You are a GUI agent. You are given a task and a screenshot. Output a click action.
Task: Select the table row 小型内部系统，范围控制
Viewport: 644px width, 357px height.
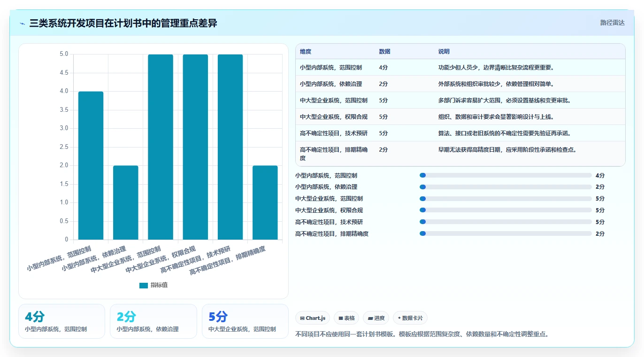click(460, 67)
